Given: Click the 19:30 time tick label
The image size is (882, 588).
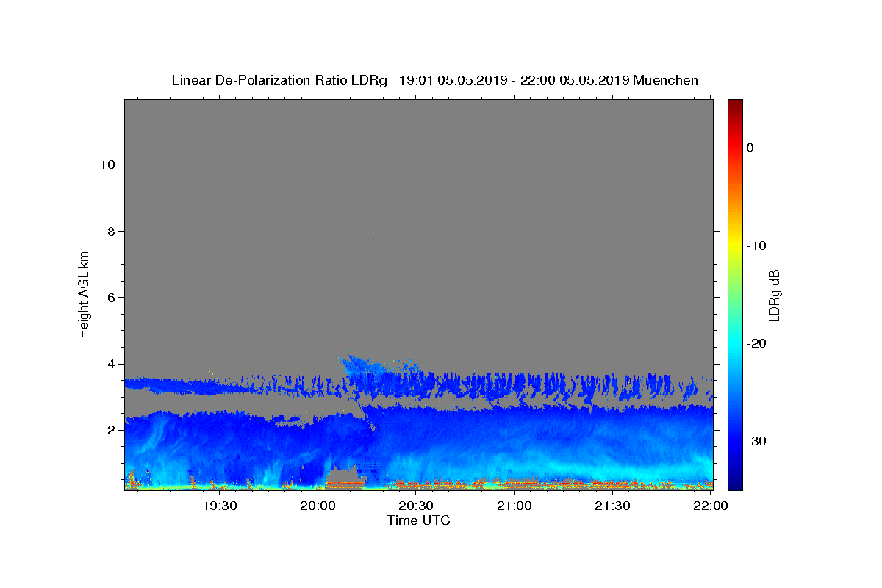Looking at the screenshot, I should pyautogui.click(x=220, y=506).
